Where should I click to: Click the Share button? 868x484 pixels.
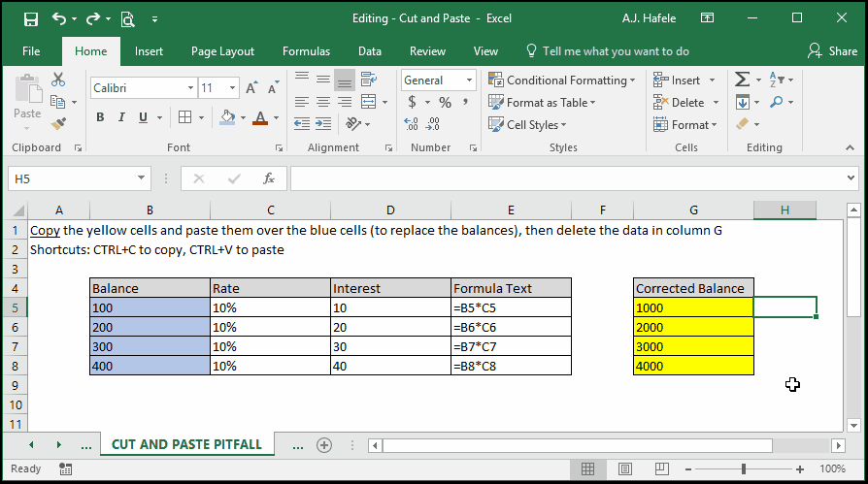pyautogui.click(x=833, y=51)
